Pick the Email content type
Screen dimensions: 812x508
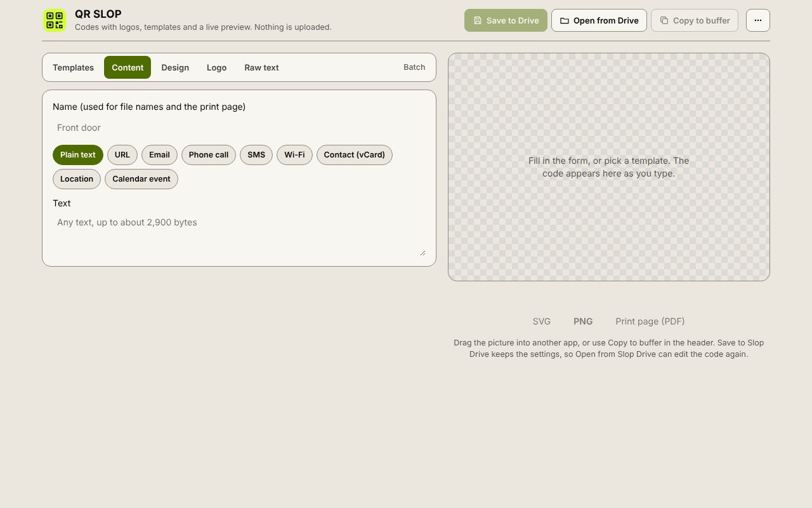pyautogui.click(x=159, y=155)
